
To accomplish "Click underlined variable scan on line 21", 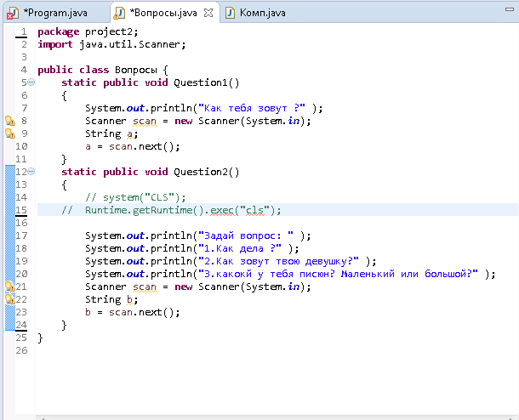I will click(145, 287).
